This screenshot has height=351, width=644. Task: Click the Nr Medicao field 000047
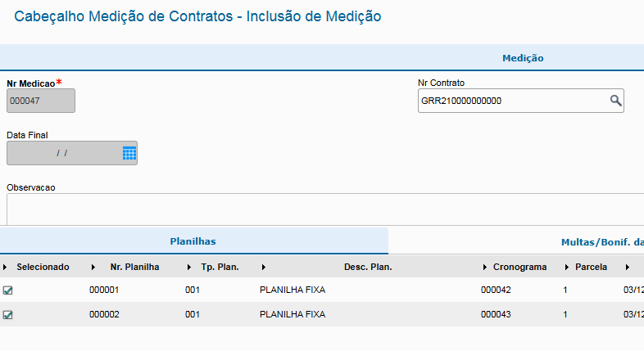pyautogui.click(x=40, y=101)
